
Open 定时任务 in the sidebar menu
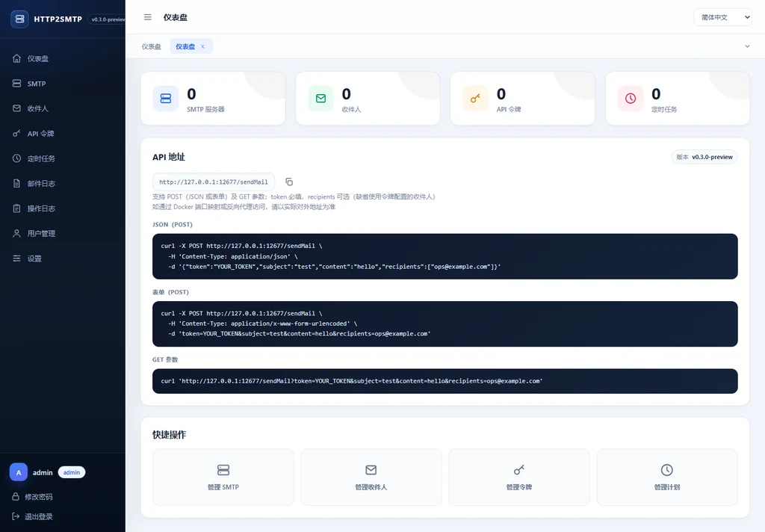(63, 158)
